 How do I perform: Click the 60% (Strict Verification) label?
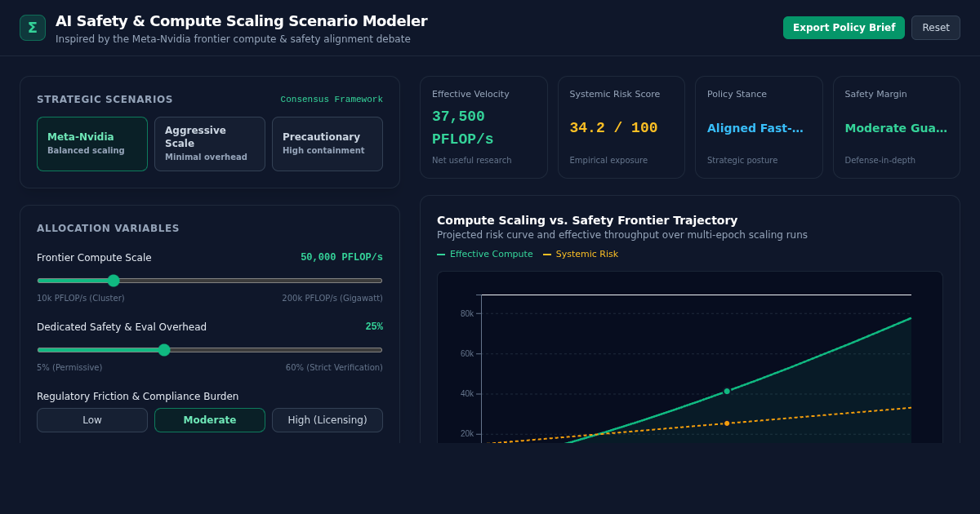334,367
